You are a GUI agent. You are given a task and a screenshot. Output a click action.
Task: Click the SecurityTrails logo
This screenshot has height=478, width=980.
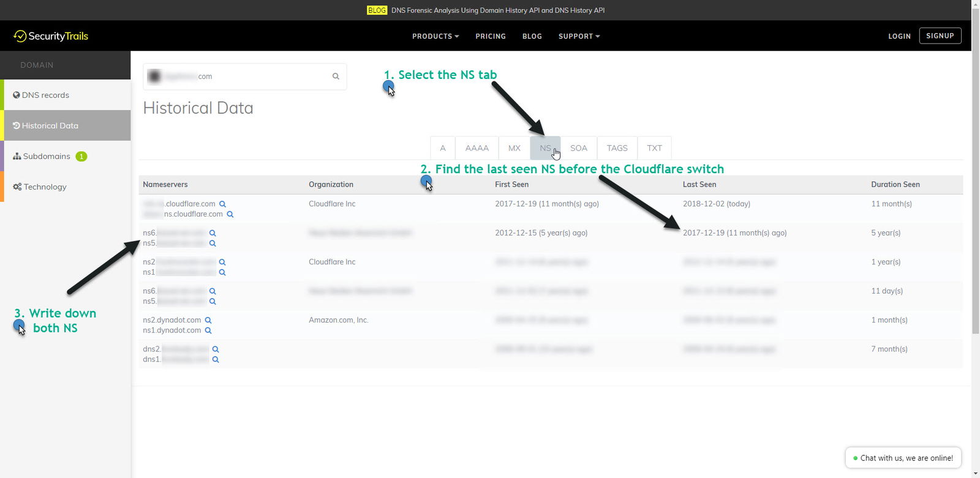51,36
